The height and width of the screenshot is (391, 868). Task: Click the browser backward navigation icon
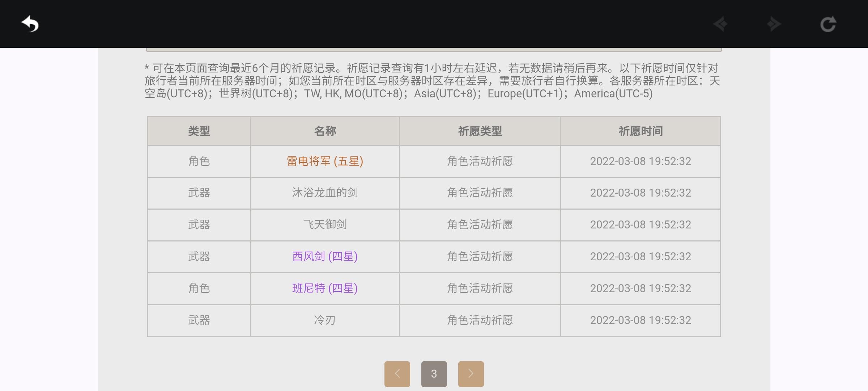(720, 24)
